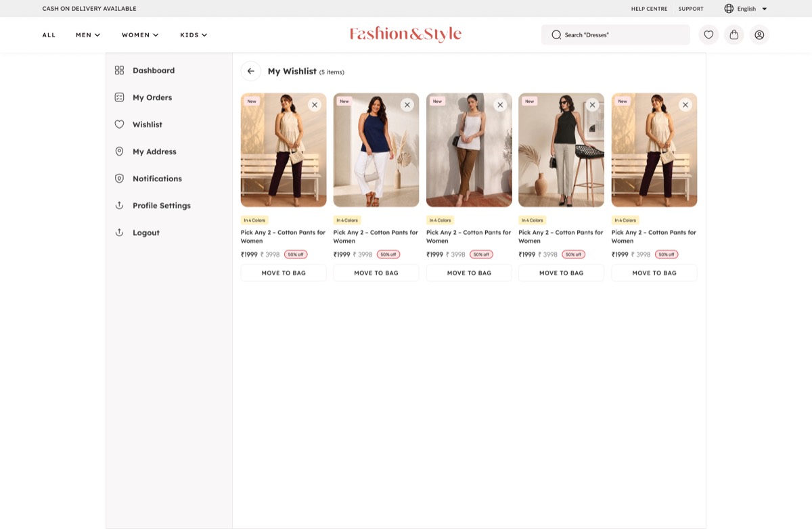The image size is (812, 529).
Task: Open Profile Settings in the sidebar
Action: tap(162, 206)
